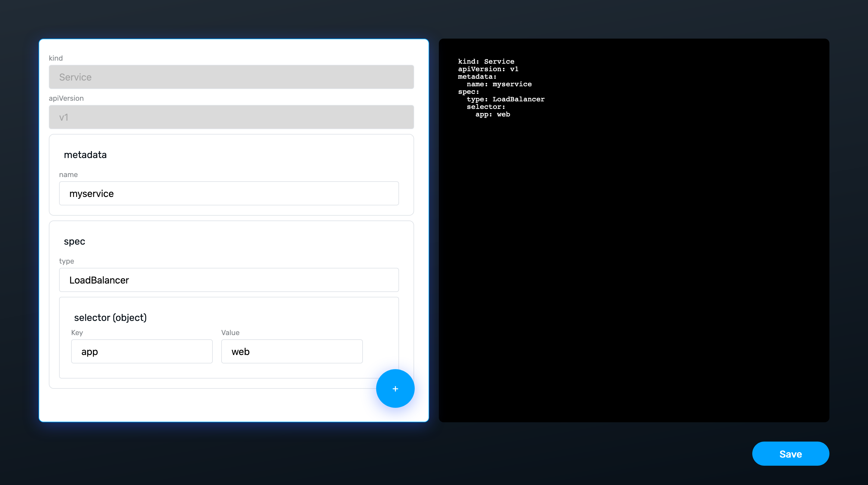Click the Key column label
Screen dimensions: 868x485
point(77,333)
